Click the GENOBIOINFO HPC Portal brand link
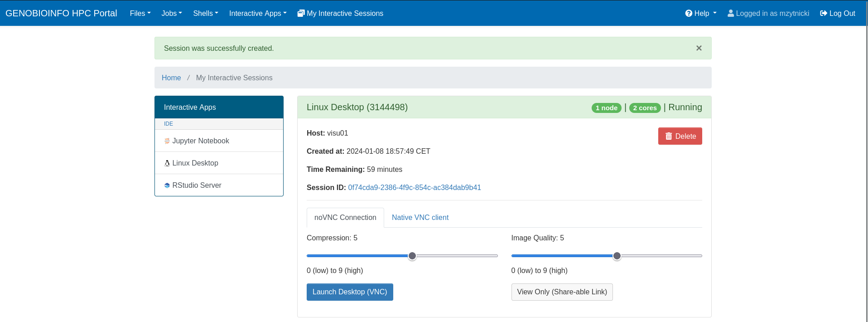This screenshot has height=322, width=868. click(x=61, y=14)
